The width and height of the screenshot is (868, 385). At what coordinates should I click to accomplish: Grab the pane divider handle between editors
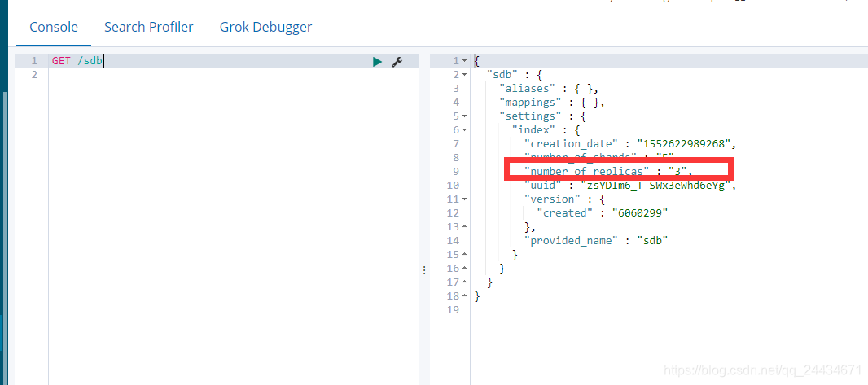click(424, 270)
